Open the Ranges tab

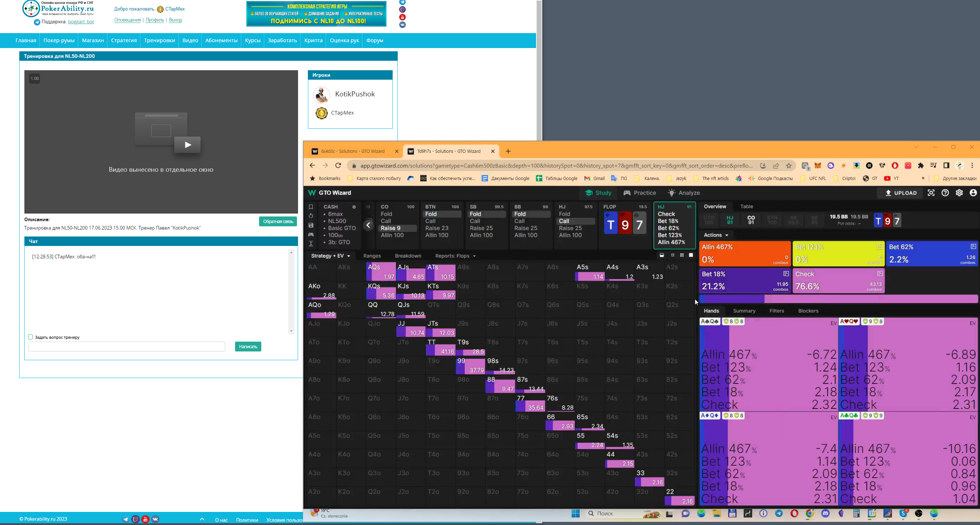(x=372, y=256)
